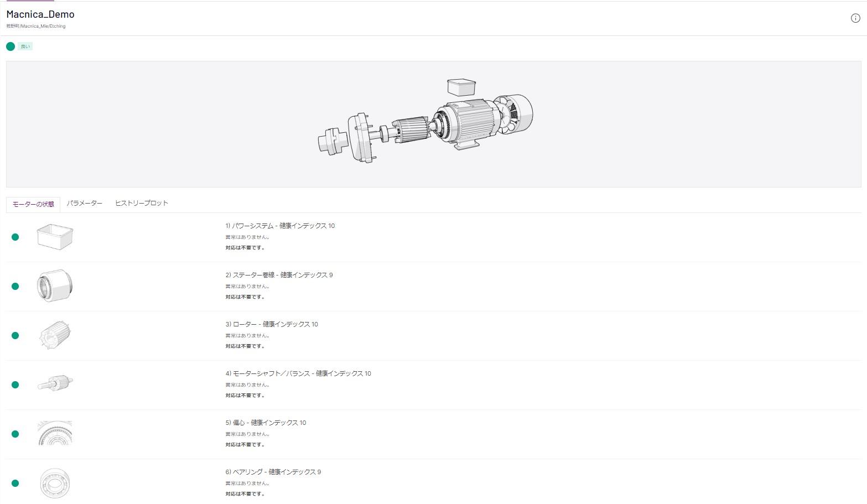Screen dimensions: 867x504
Task: Click the green overall status indicator
Action: point(11,46)
